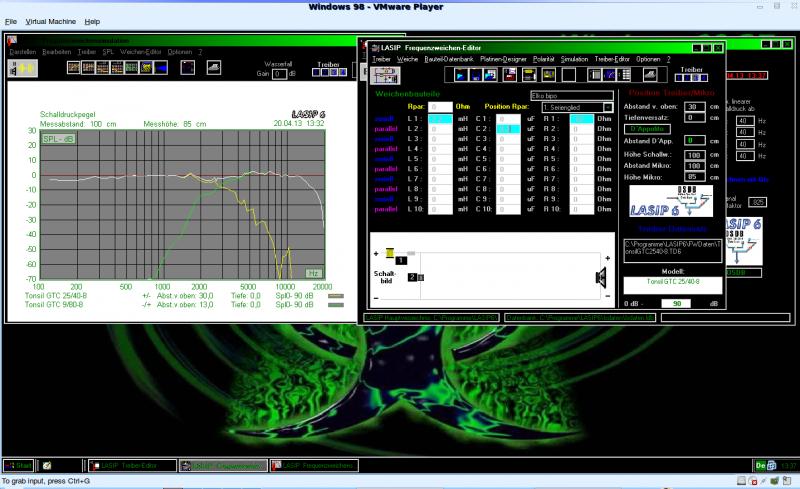Image resolution: width=800 pixels, height=489 pixels.
Task: Open the Simulation menu in Frequenzweichen-Editor
Action: click(574, 59)
